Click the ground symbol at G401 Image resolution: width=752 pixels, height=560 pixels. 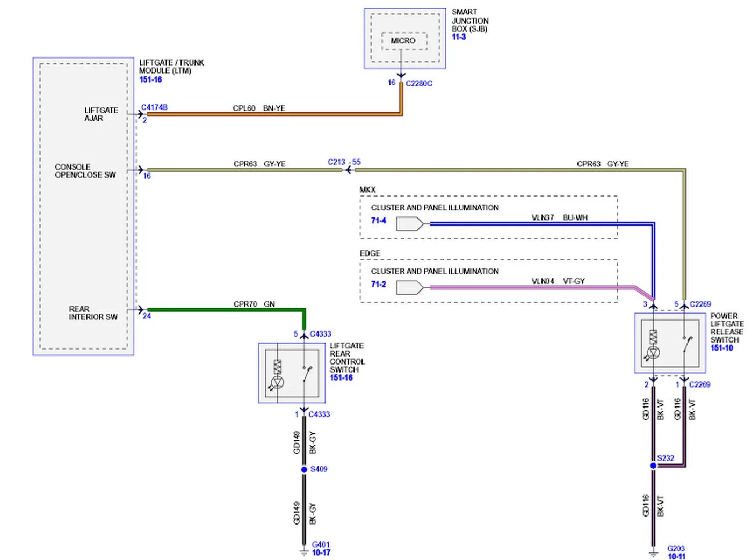click(x=304, y=551)
